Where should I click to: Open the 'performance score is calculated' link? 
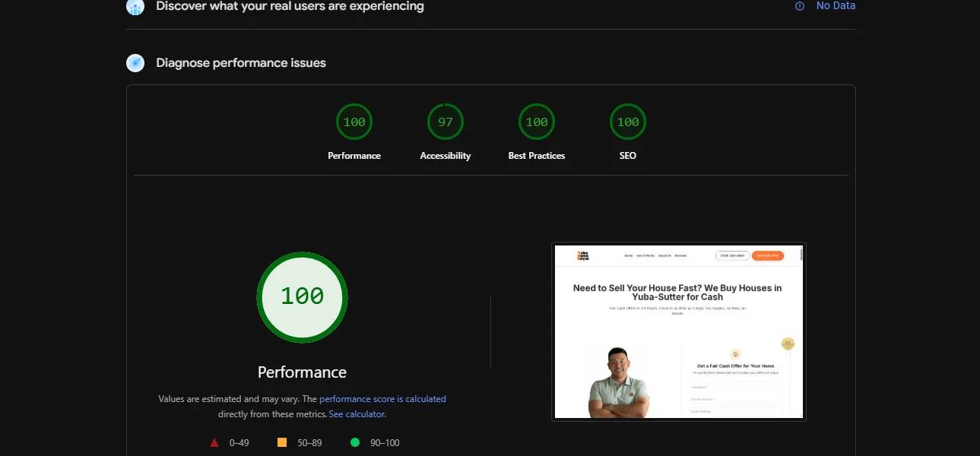382,399
